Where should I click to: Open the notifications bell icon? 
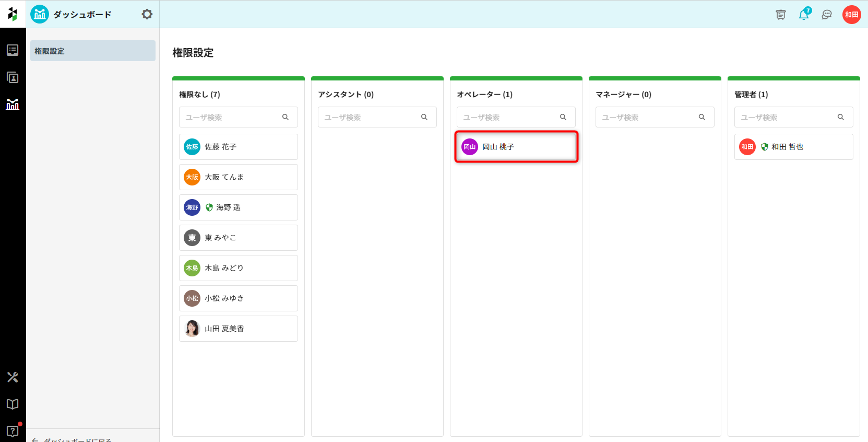point(804,15)
